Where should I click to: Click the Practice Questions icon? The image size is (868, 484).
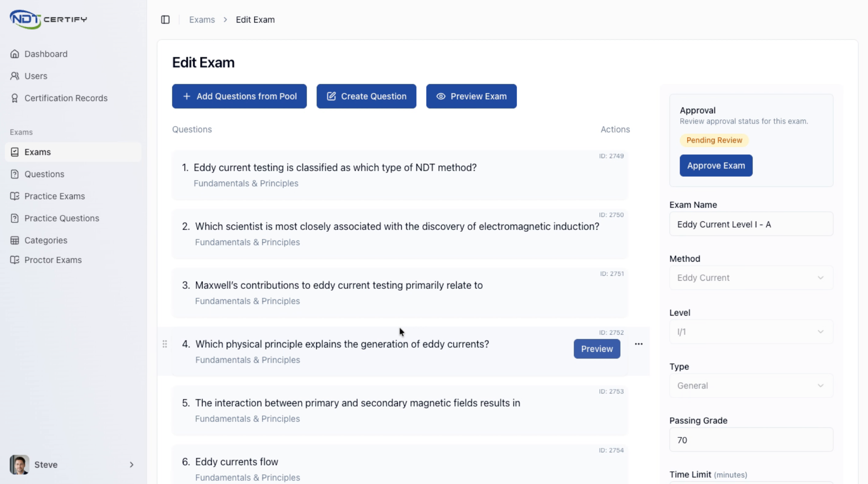tap(15, 218)
